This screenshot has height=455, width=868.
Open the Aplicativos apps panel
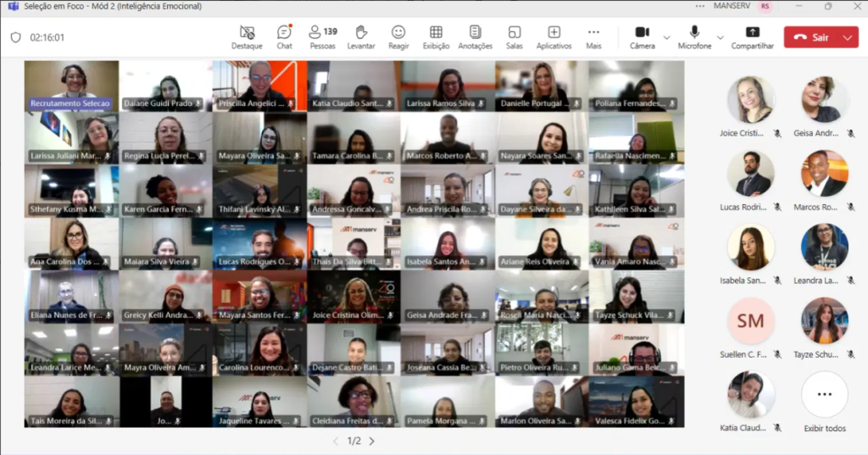554,37
